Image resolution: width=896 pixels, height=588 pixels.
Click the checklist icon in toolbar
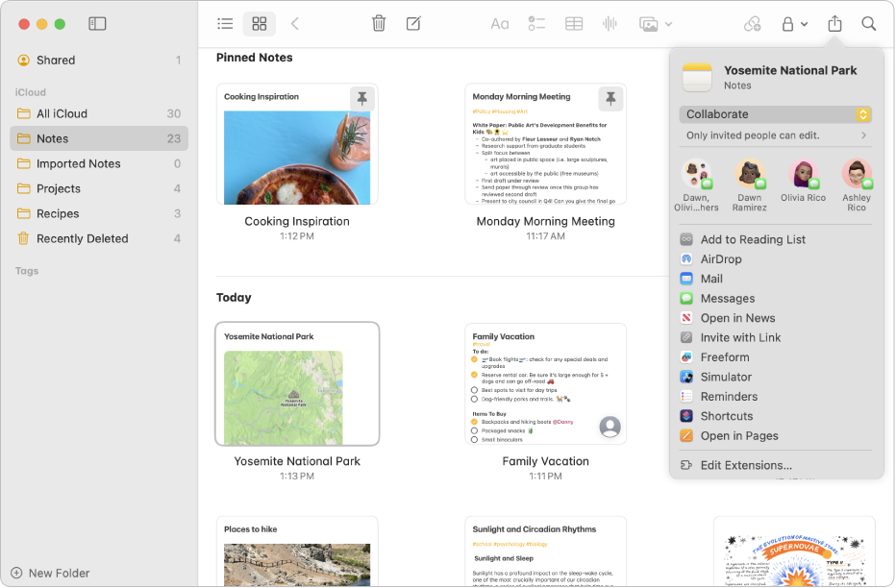click(536, 24)
